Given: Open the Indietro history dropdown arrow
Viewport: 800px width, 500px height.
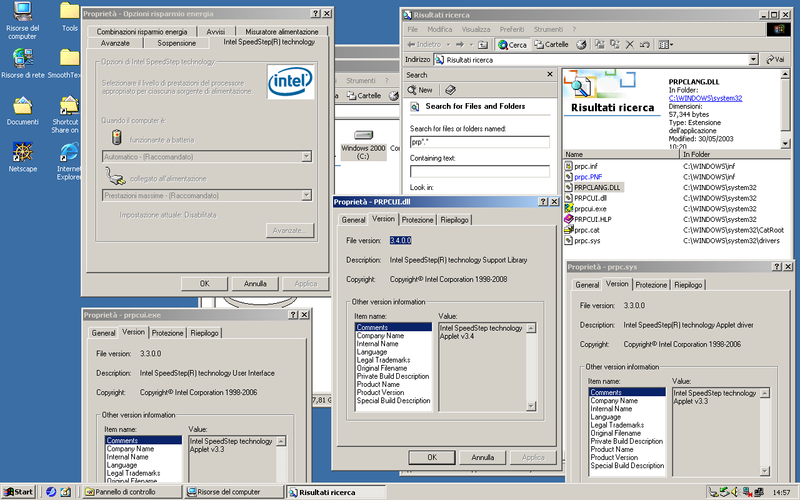Looking at the screenshot, I should click(448, 45).
